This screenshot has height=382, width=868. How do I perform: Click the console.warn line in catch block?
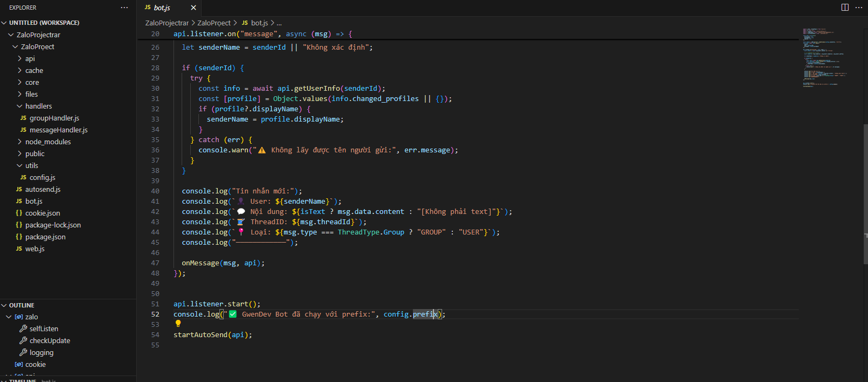point(328,150)
